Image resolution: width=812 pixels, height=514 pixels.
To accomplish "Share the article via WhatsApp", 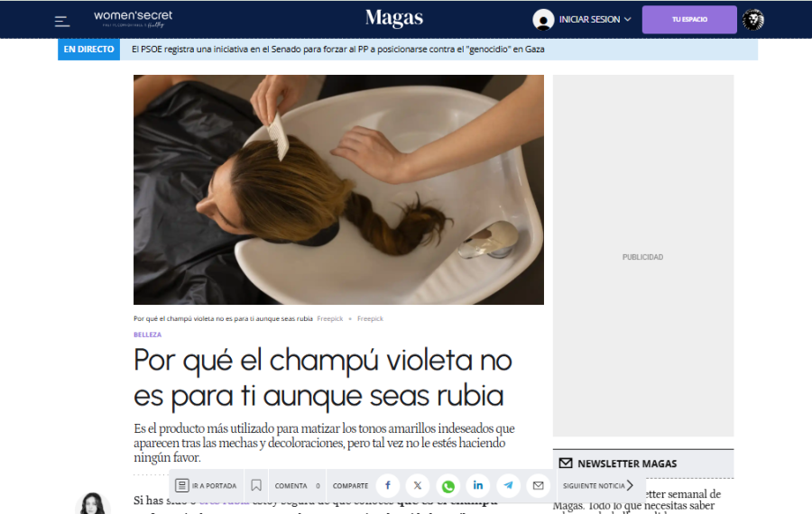I will [x=448, y=486].
